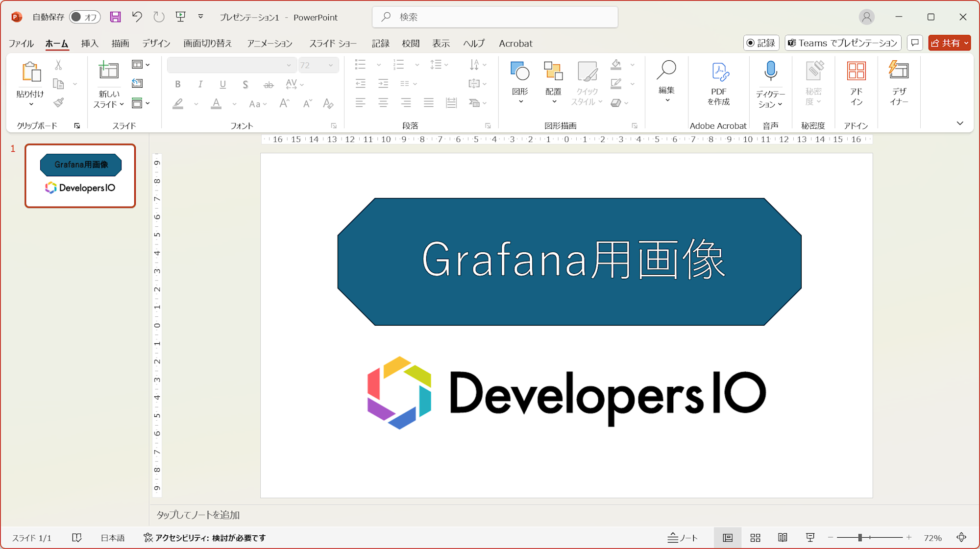Switch to reading view
980x549 pixels.
tap(783, 538)
